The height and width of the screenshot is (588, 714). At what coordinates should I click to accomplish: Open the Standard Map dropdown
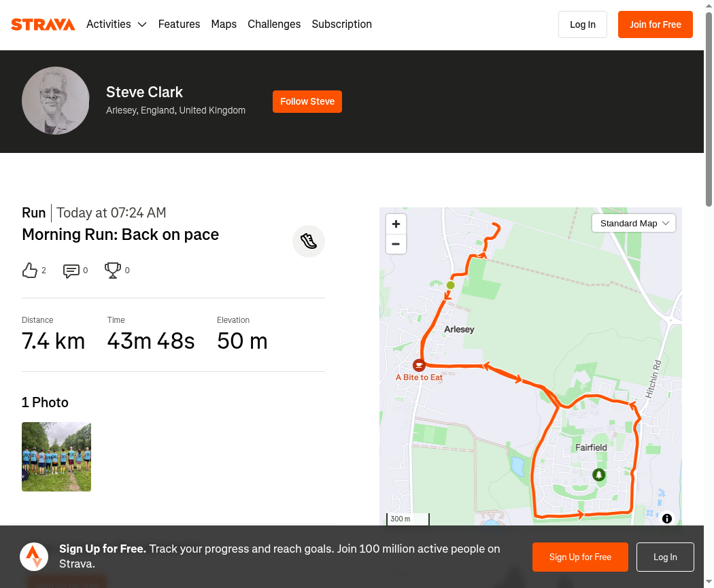point(633,224)
